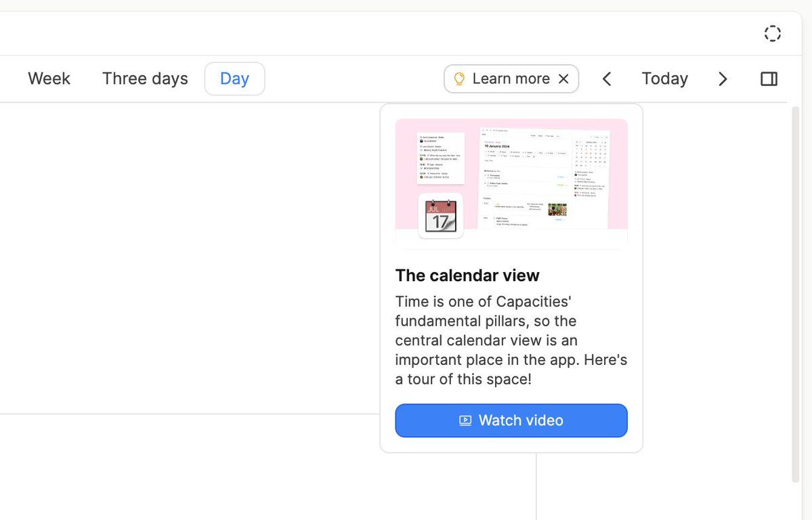Click the Learn more text label

point(511,79)
